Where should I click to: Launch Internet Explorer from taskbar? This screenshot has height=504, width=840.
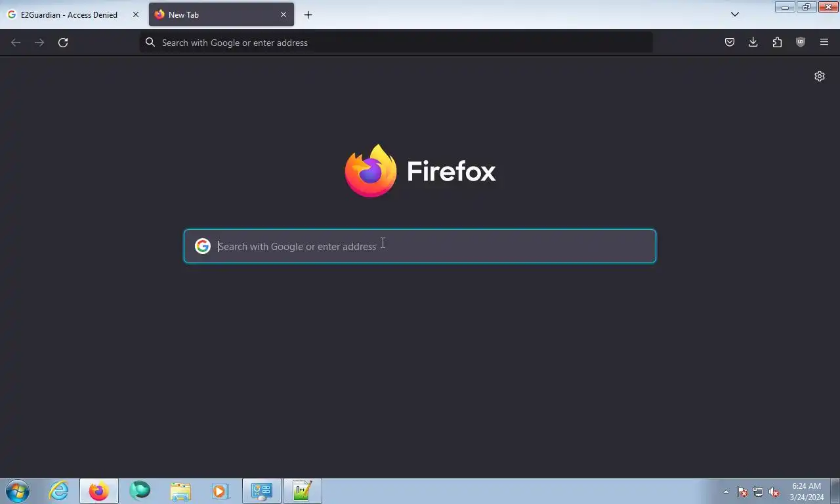pos(58,491)
